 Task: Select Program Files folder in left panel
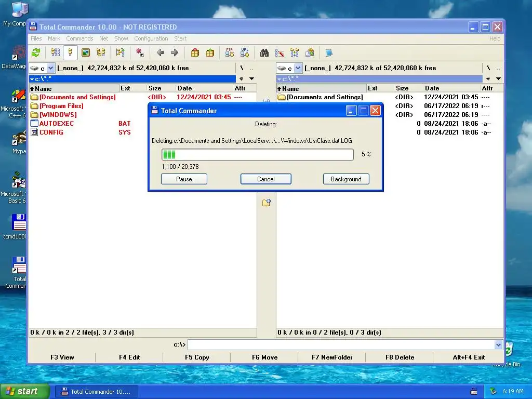pos(61,106)
